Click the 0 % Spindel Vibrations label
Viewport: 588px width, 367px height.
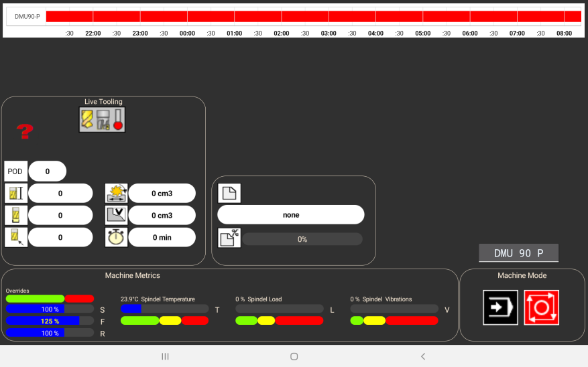pos(381,299)
